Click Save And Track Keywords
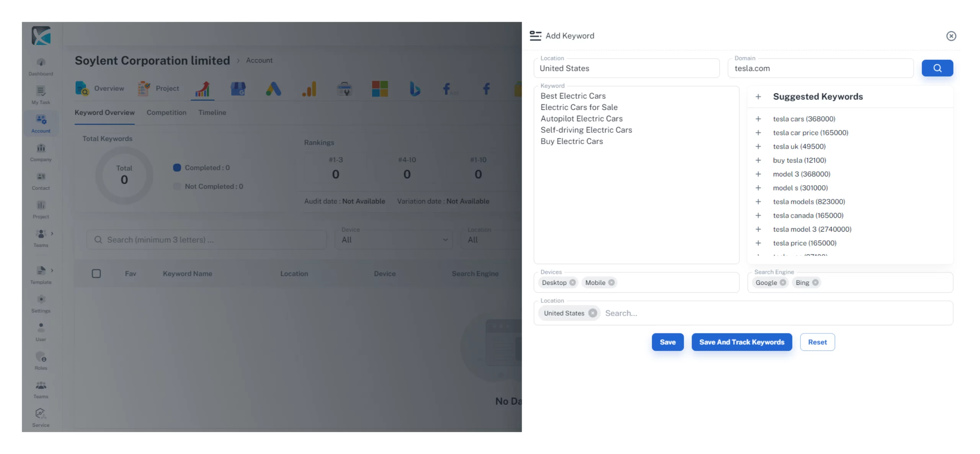980x454 pixels. click(742, 342)
